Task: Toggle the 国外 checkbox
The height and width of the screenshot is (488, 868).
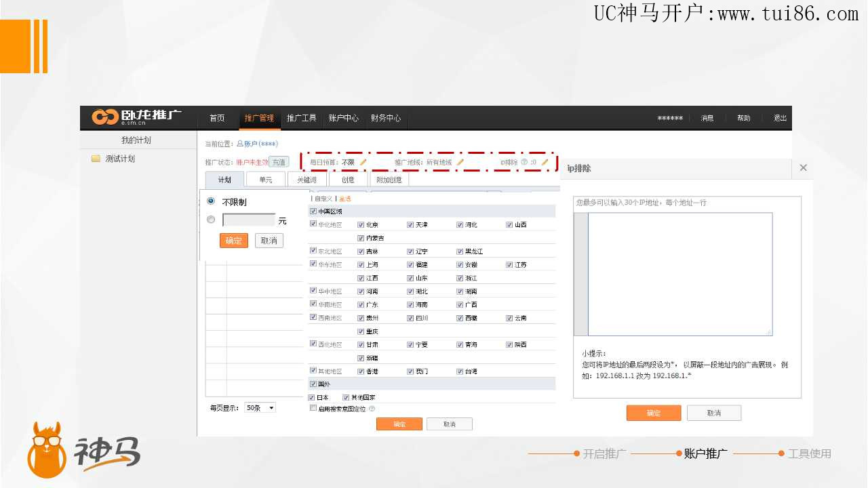Action: point(313,384)
